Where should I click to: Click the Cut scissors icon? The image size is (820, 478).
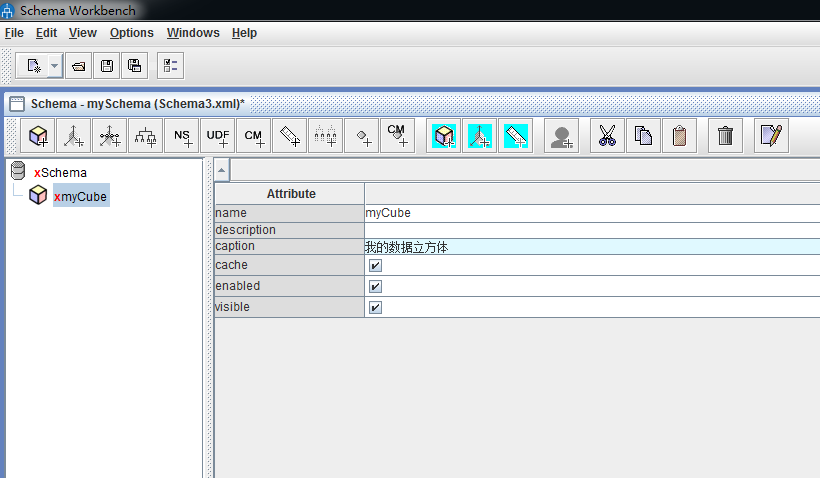(x=607, y=136)
